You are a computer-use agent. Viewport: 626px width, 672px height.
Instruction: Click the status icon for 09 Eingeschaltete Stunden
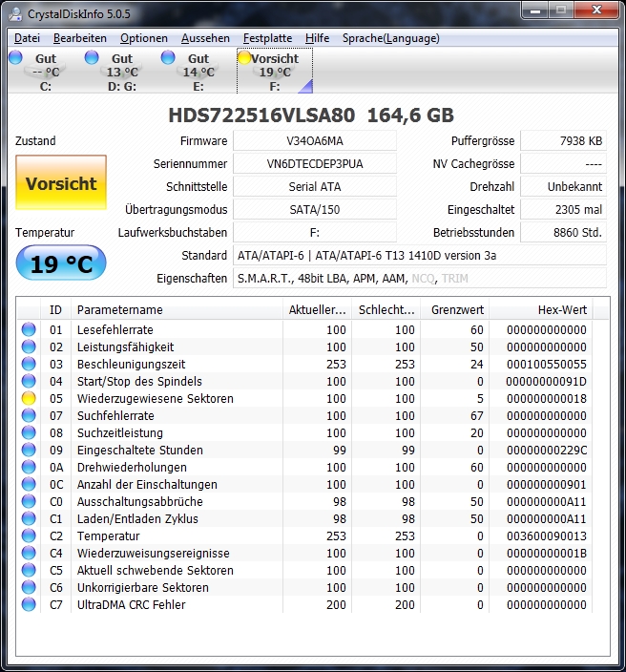click(29, 450)
